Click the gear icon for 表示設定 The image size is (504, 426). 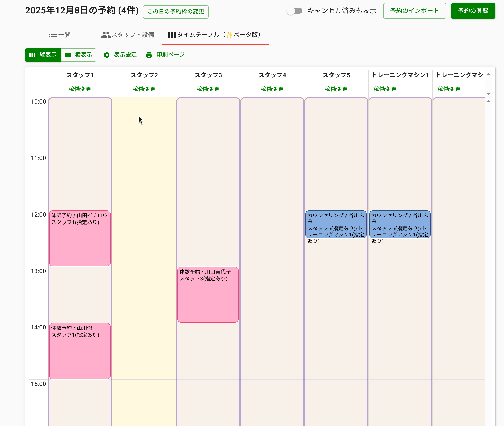107,55
